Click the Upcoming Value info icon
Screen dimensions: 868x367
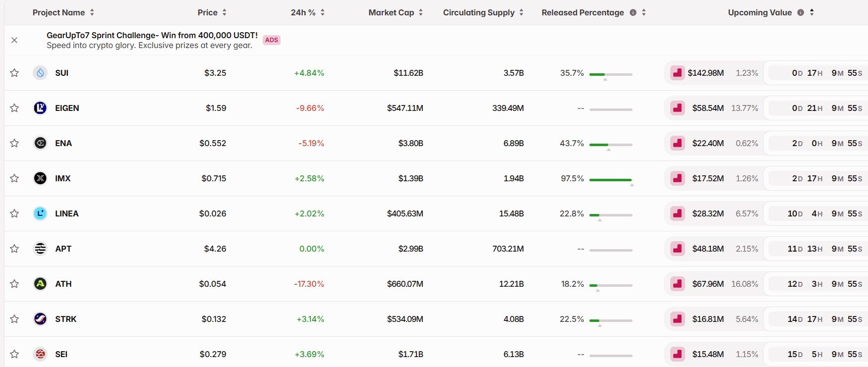[x=801, y=12]
